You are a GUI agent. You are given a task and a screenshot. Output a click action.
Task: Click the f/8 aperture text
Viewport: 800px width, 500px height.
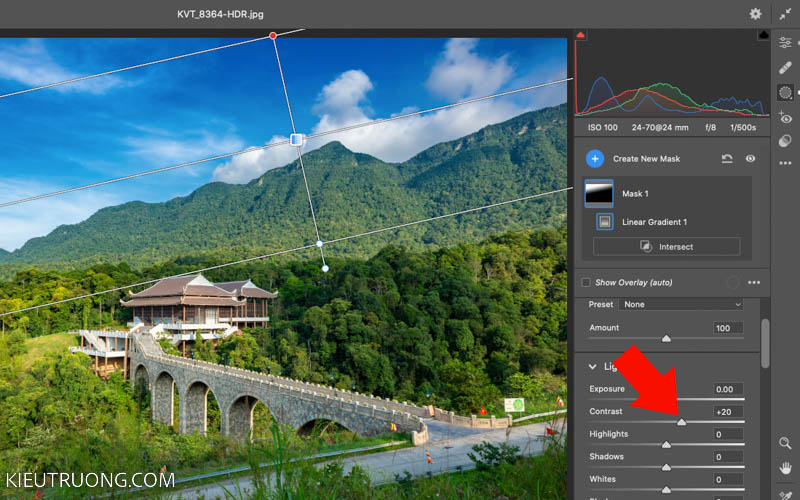[710, 128]
